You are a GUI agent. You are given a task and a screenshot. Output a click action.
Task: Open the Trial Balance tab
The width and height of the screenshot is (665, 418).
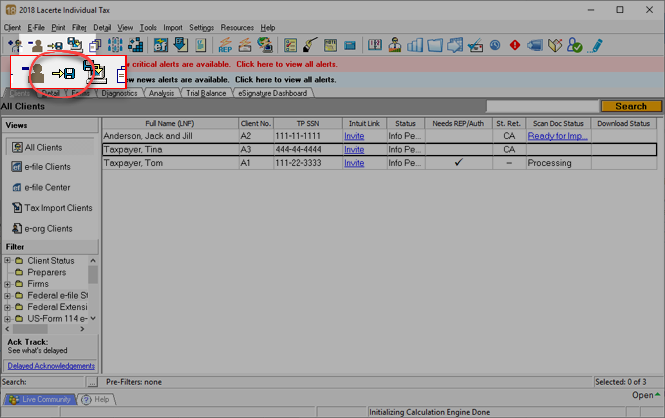click(206, 93)
